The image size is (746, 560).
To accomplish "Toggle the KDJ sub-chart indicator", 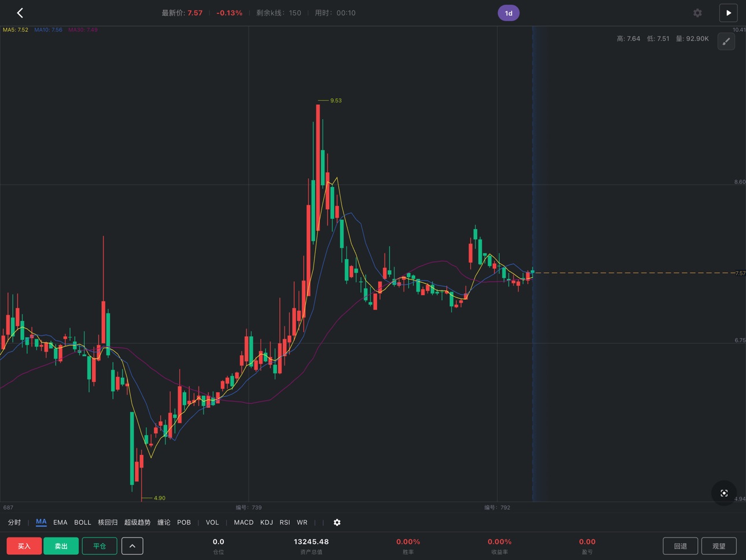I will pyautogui.click(x=267, y=522).
